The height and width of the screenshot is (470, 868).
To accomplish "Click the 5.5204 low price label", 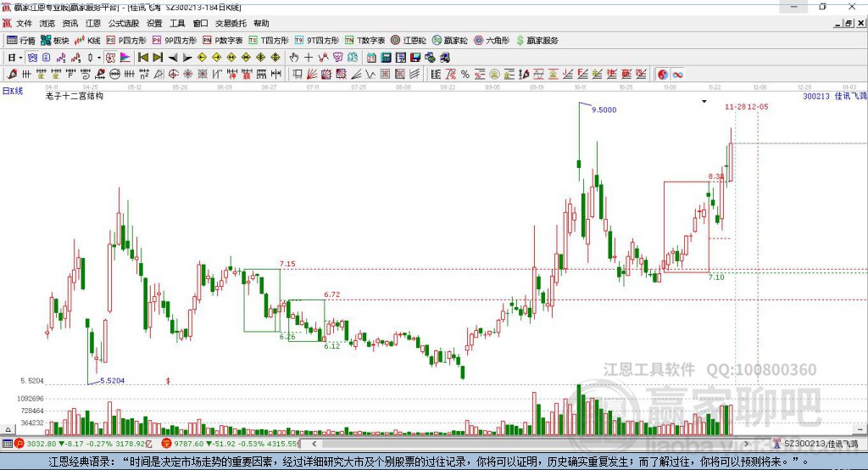I will (x=113, y=380).
